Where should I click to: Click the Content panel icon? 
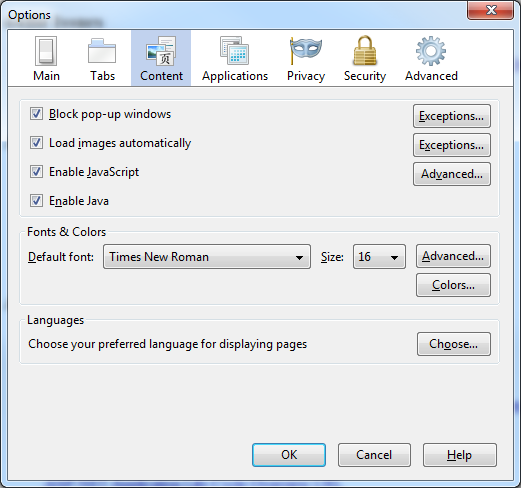(x=161, y=51)
